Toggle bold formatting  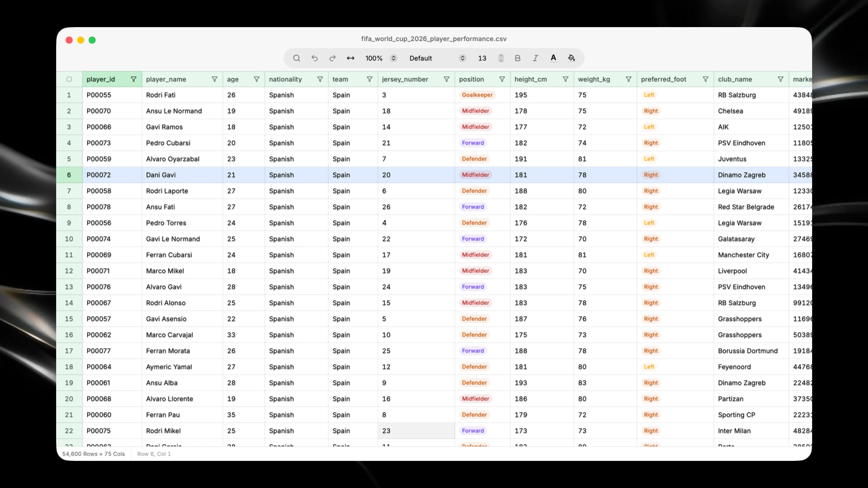tap(518, 58)
